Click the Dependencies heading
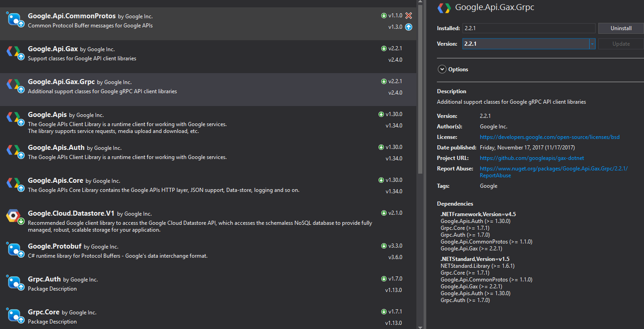The height and width of the screenshot is (329, 644). [455, 204]
